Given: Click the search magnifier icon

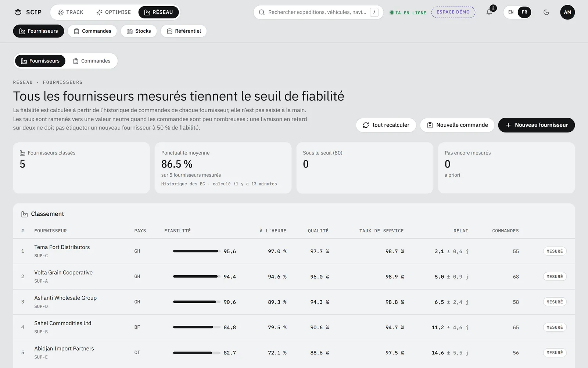Looking at the screenshot, I should point(262,12).
